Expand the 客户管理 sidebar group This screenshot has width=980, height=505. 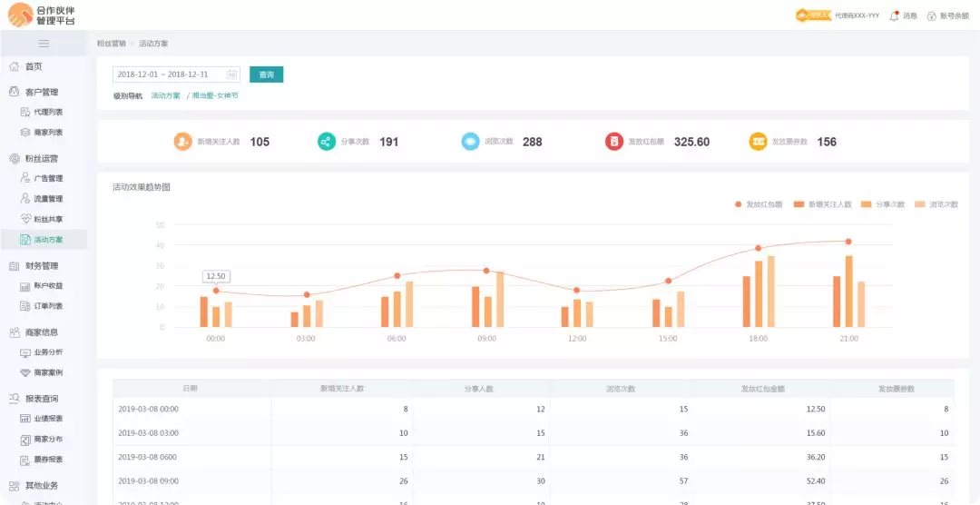pos(41,92)
